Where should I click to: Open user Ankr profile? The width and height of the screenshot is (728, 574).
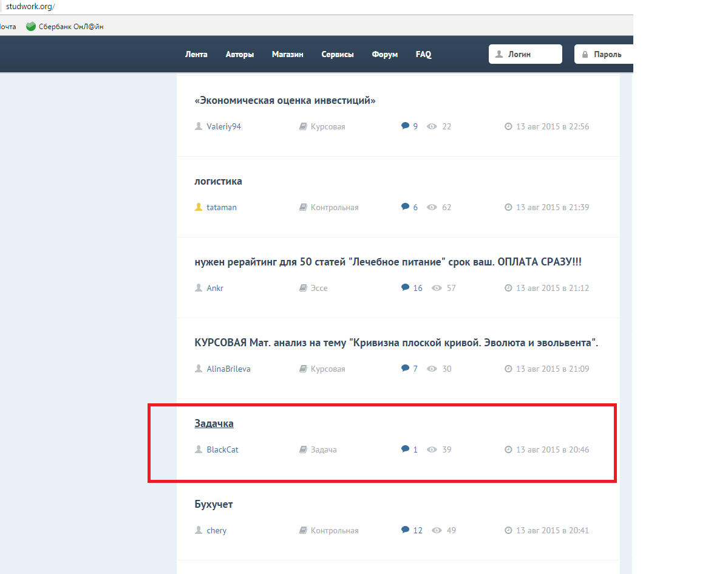[x=214, y=288]
